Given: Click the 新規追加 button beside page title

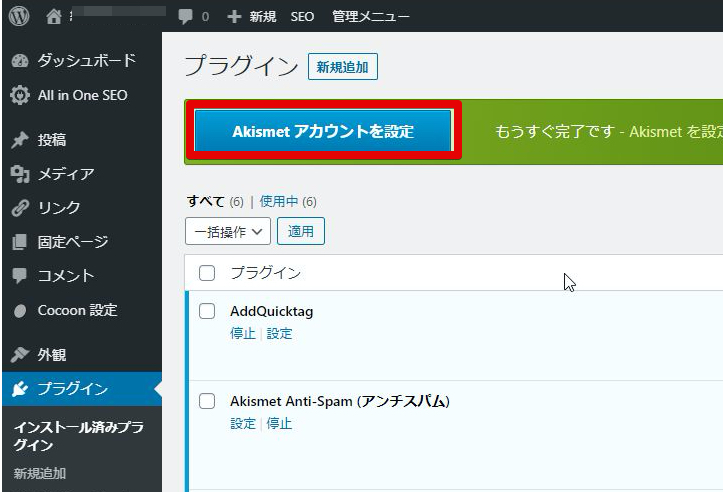Looking at the screenshot, I should [343, 67].
